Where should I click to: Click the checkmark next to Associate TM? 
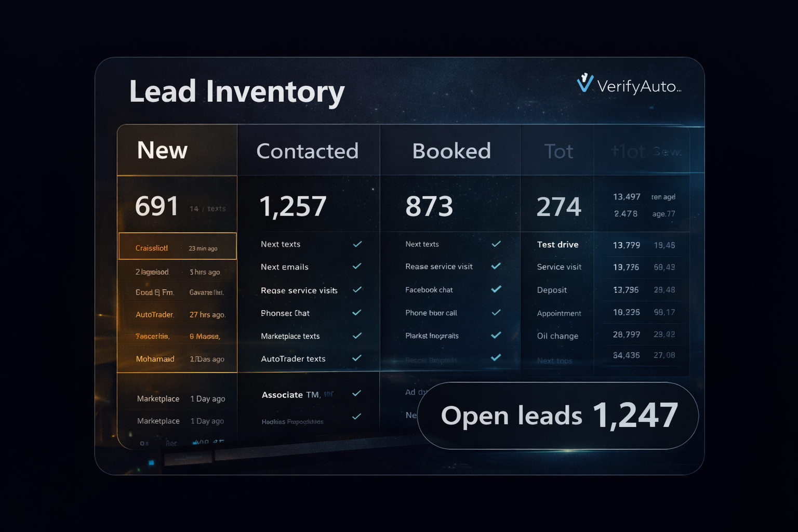(357, 394)
